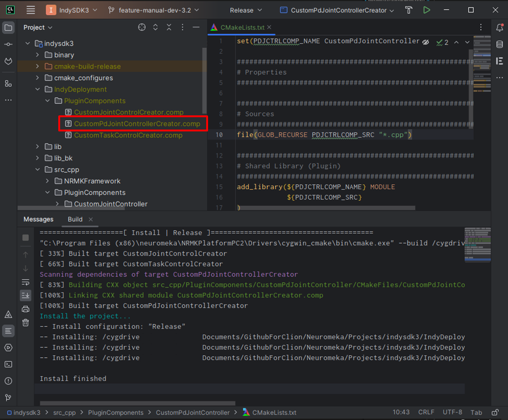Open the Project tool window icon
Screen dimensions: 508x420
coord(8,27)
